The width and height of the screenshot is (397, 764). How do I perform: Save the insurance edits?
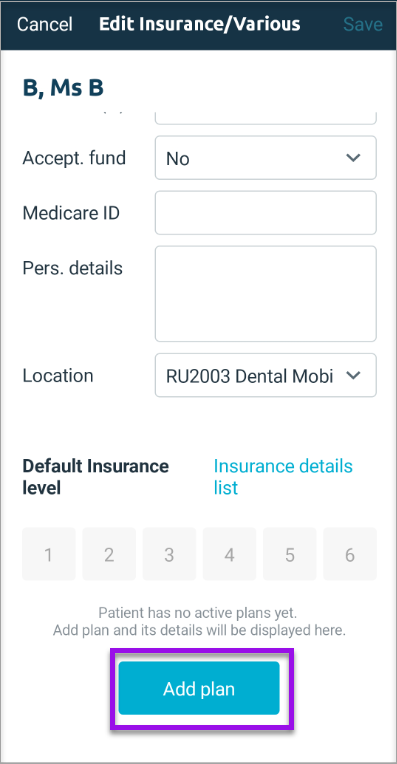point(362,24)
